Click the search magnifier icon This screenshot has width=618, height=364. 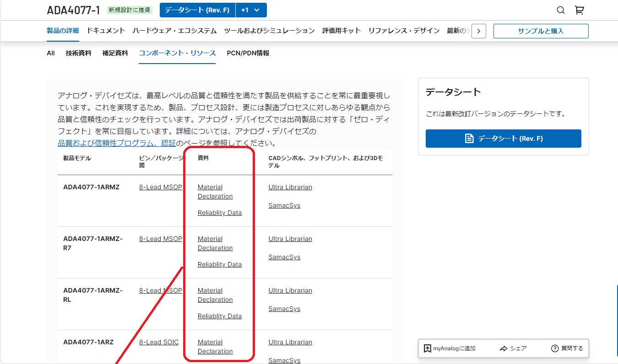[x=560, y=10]
